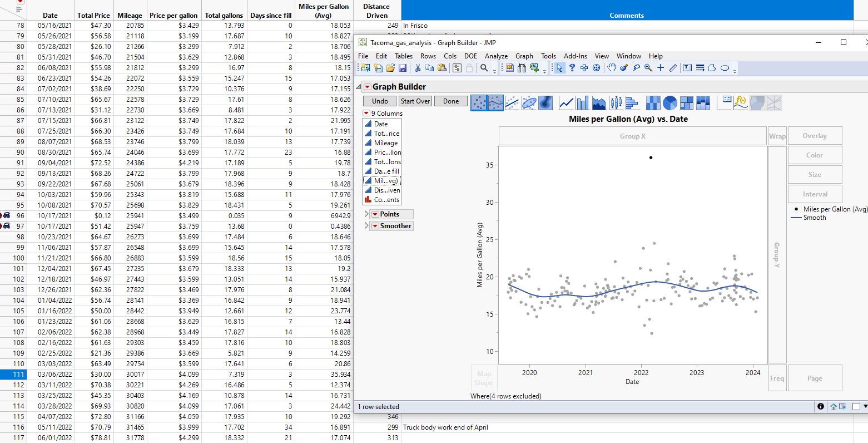Click the Overlay drop zone
868x443 pixels.
pos(815,136)
